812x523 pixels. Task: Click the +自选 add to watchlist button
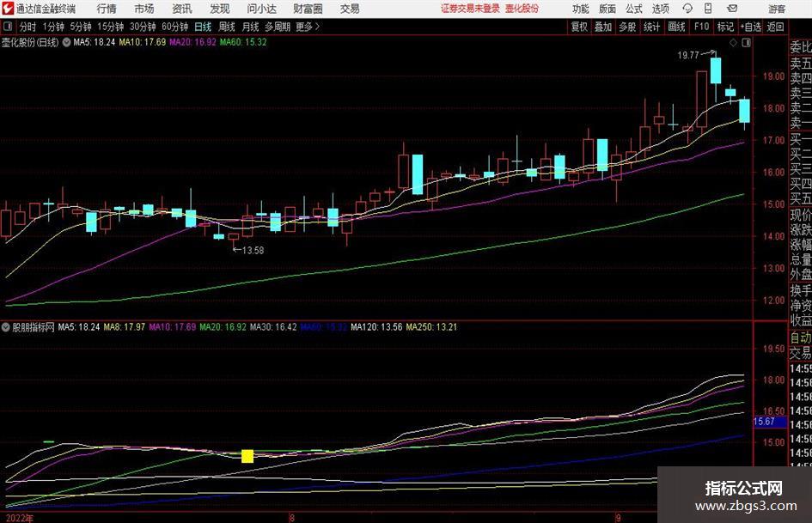point(750,27)
